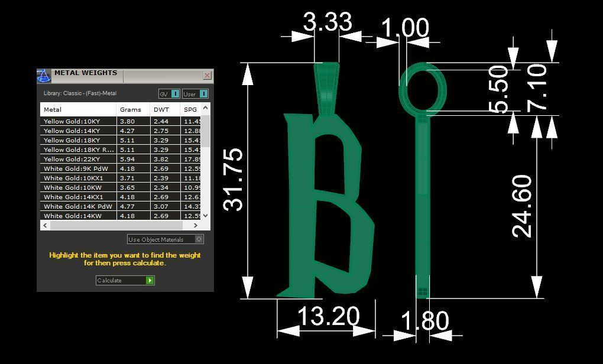Screen dimensions: 603x364
Task: Click the 3.82 DWT value for 22KY
Action: [161, 159]
